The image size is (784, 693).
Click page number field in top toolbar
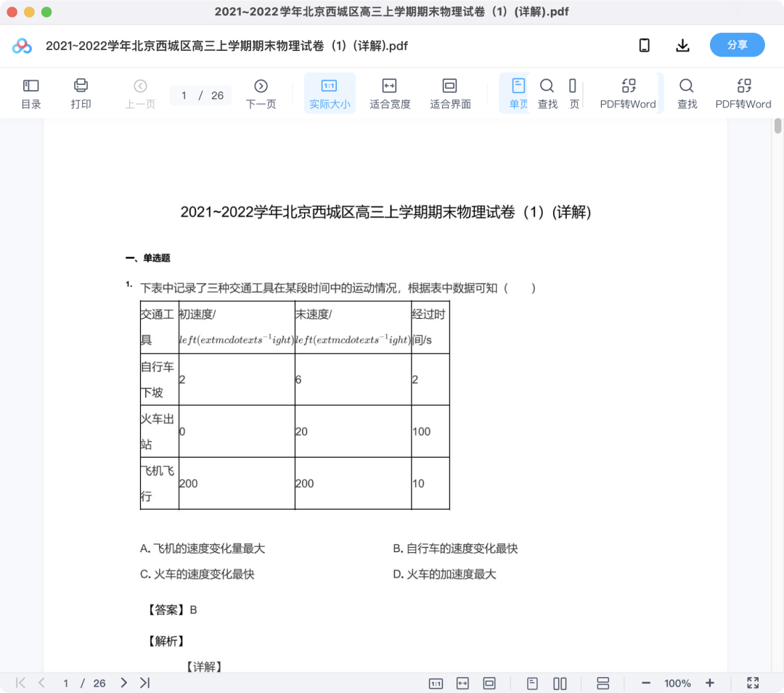pos(184,96)
